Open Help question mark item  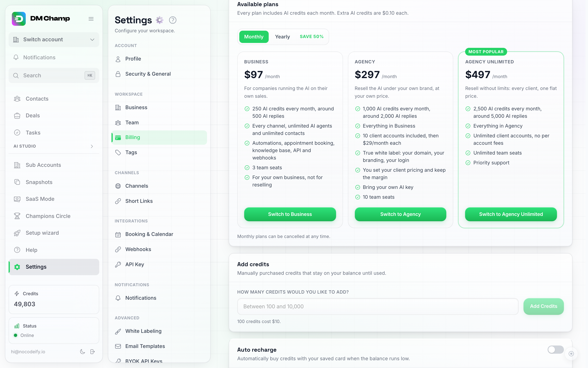tap(54, 250)
